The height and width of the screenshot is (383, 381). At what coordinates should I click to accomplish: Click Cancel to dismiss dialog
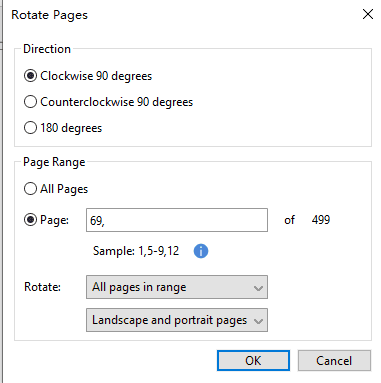334,360
